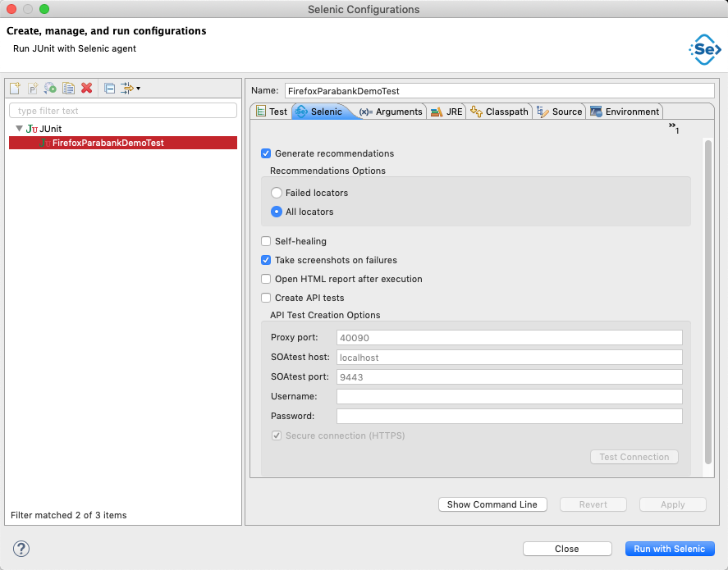The height and width of the screenshot is (570, 728).
Task: Click Run with Selenic button
Action: [x=670, y=549]
